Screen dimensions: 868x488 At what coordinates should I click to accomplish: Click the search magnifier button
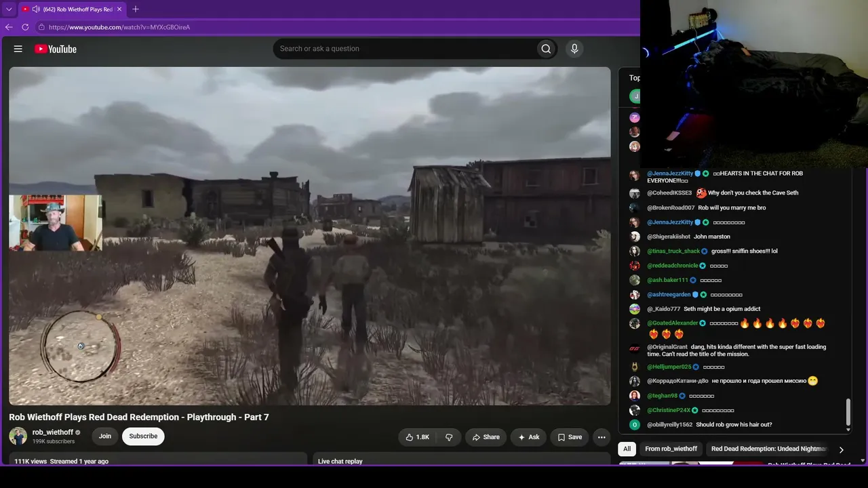(x=546, y=49)
